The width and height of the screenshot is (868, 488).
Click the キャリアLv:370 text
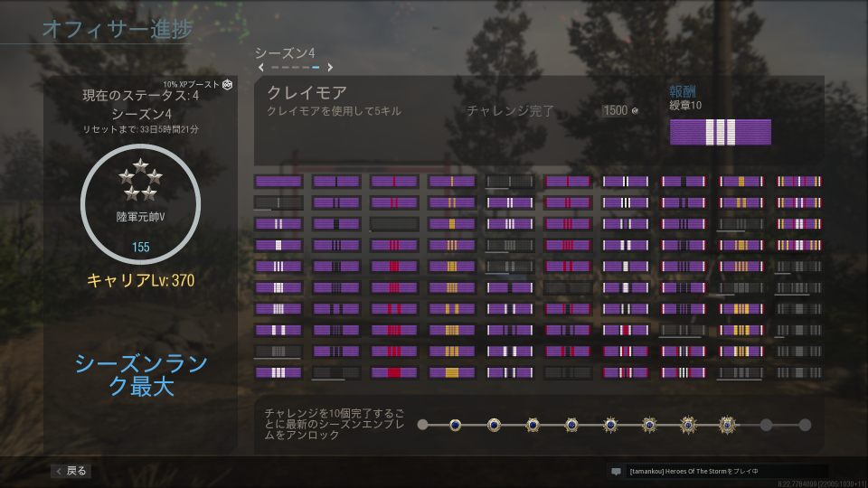pyautogui.click(x=141, y=280)
